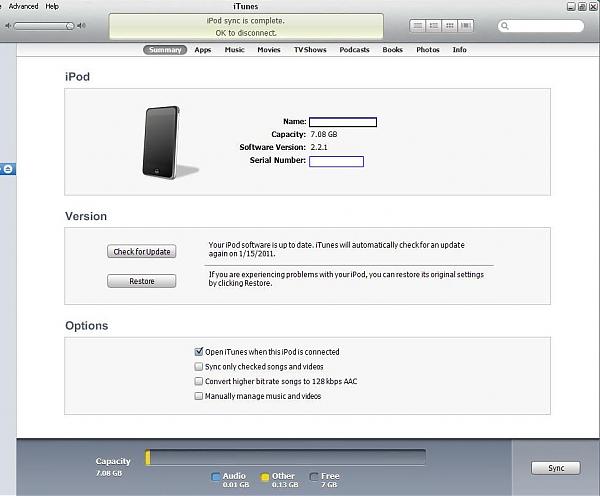Switch to the Books tab

point(393,50)
